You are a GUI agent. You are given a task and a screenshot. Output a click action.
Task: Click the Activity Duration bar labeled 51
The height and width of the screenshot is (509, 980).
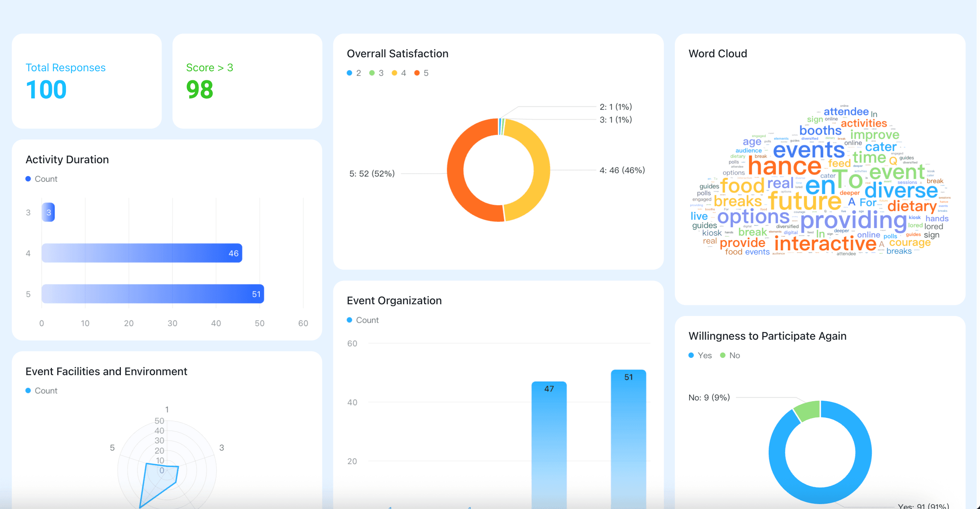click(152, 294)
